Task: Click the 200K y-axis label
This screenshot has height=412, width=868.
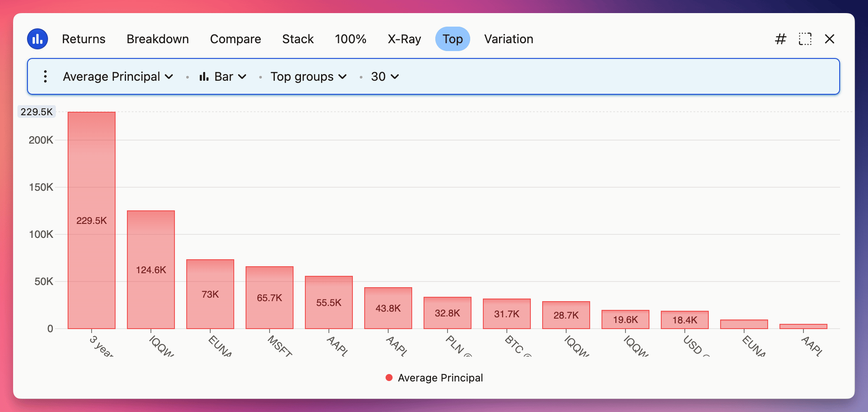Action: point(41,140)
